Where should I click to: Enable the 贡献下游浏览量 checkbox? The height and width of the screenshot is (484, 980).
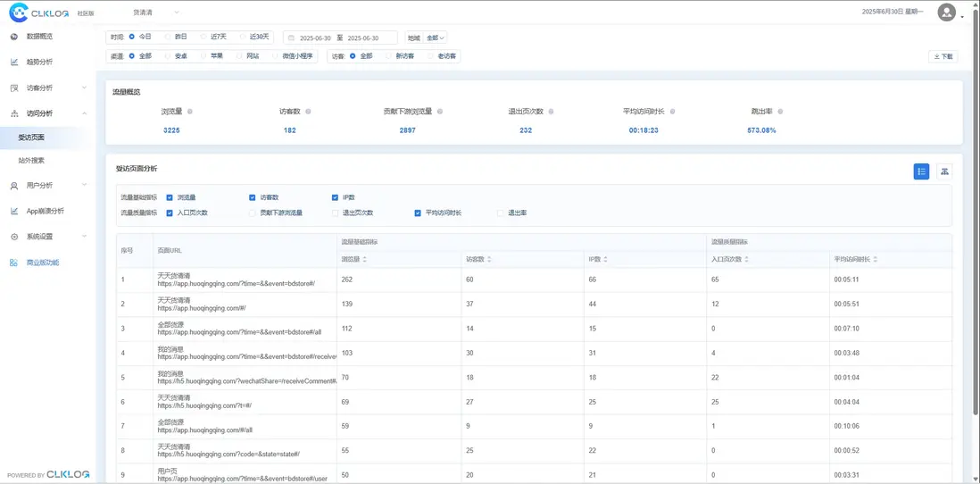point(253,213)
